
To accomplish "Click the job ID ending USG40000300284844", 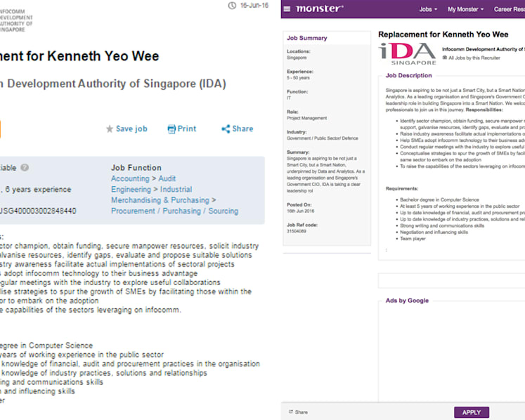I will [x=38, y=211].
